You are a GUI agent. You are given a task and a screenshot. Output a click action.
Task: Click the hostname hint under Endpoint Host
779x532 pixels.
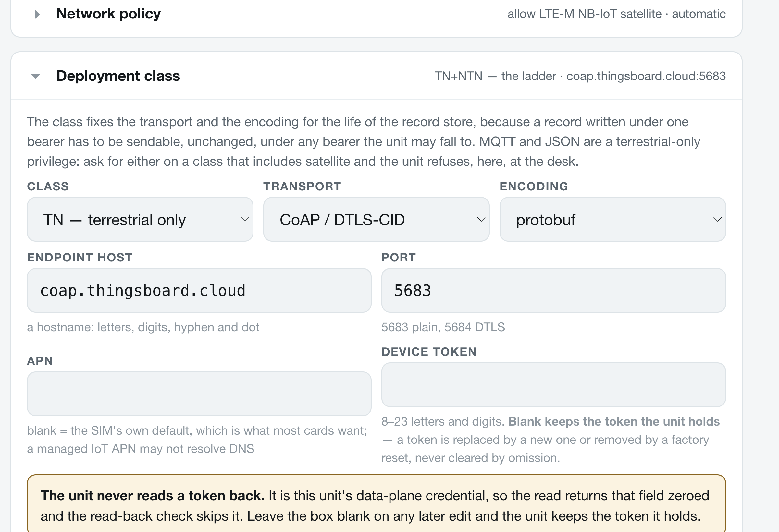pos(143,327)
